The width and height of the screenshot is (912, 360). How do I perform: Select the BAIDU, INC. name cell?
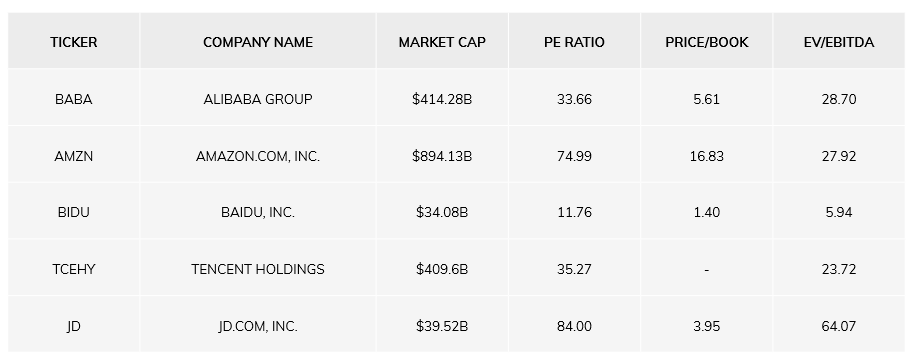(258, 213)
